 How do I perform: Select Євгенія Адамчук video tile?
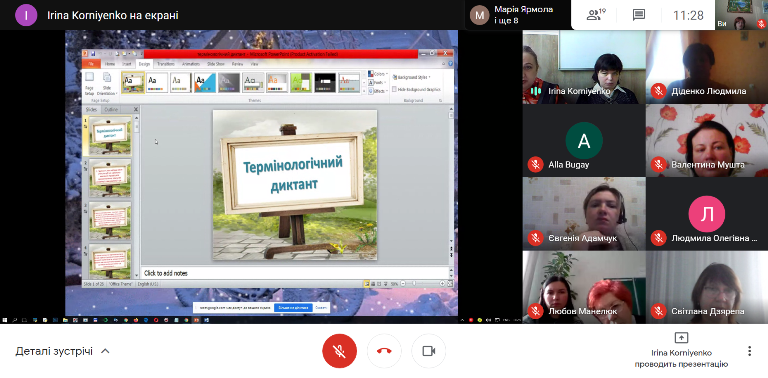click(584, 214)
